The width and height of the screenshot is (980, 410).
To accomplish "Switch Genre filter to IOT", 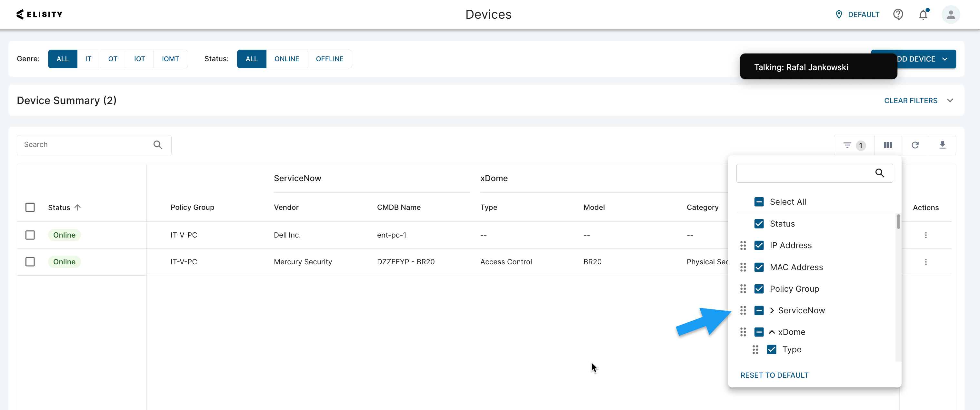I will coord(139,59).
